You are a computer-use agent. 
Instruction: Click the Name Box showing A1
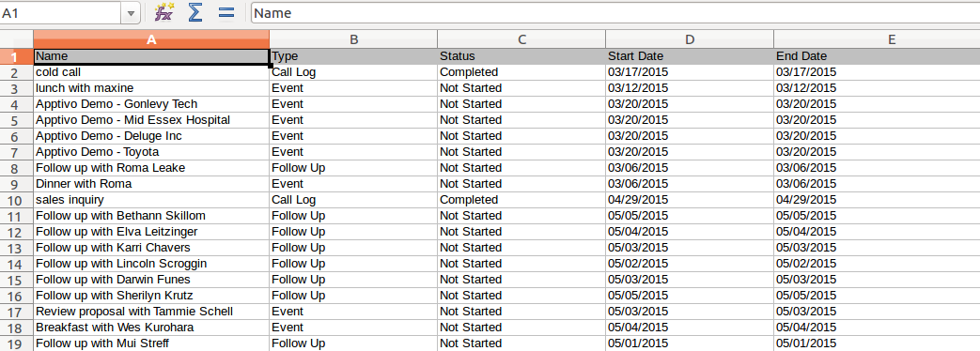click(x=61, y=13)
